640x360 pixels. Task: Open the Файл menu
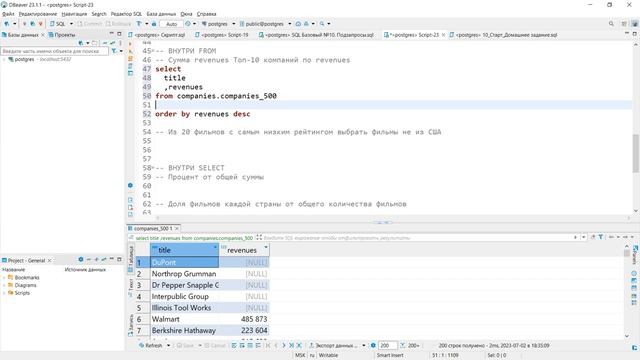8,14
